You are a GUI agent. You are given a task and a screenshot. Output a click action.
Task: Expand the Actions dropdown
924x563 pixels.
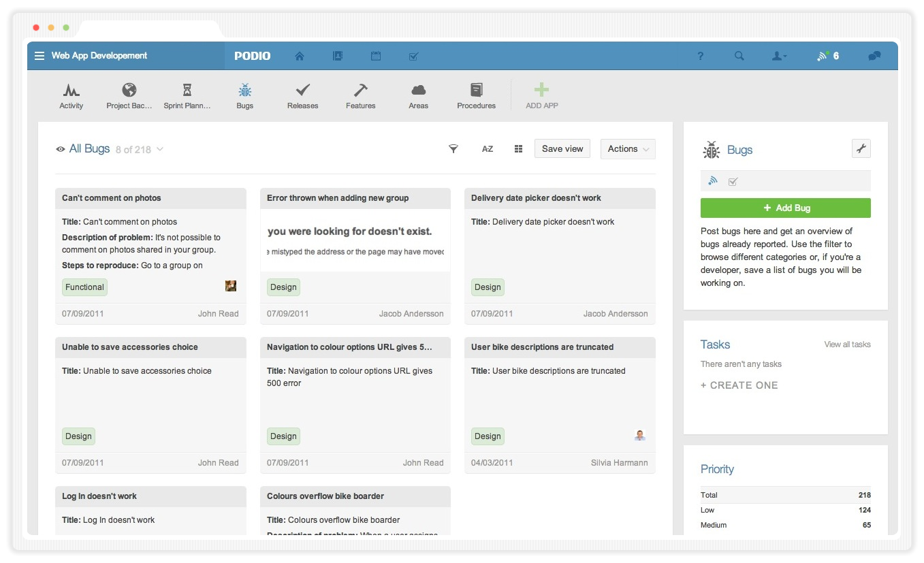pos(627,149)
